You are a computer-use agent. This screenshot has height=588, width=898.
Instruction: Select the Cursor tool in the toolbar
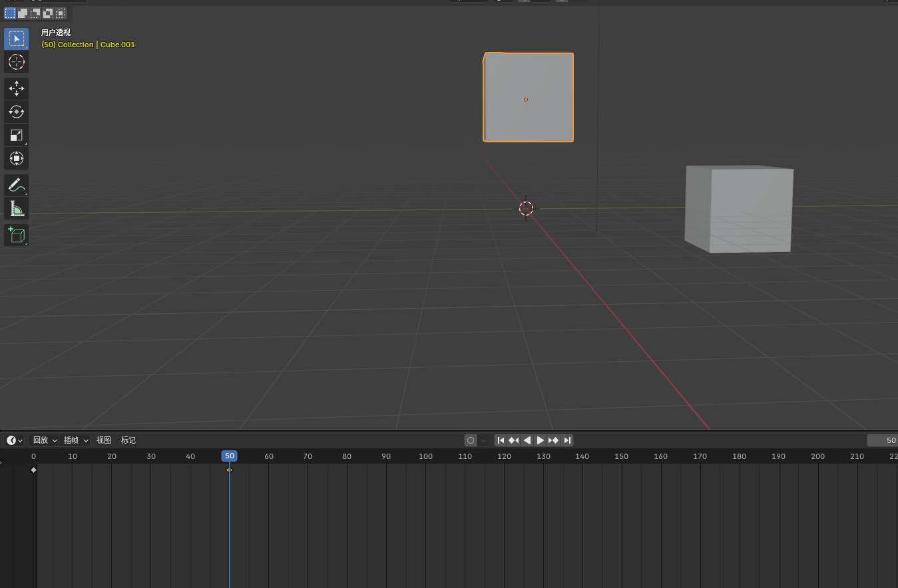(x=17, y=62)
